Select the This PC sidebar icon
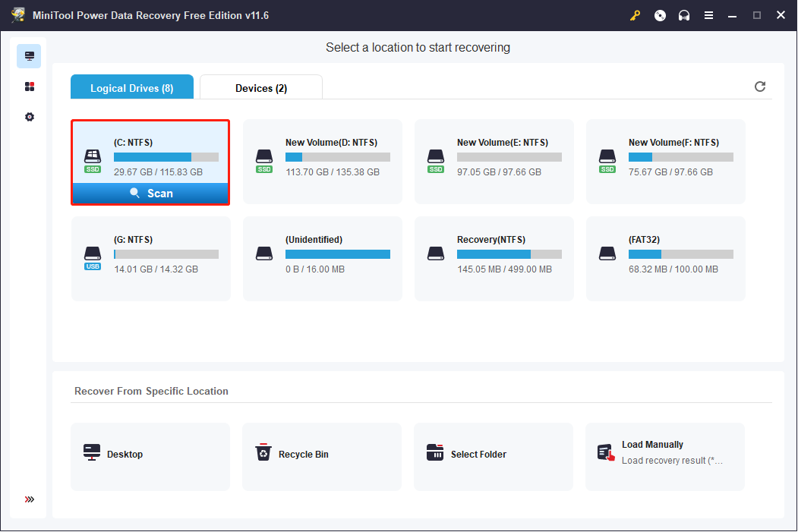Viewport: 798px width, 532px height. 29,56
